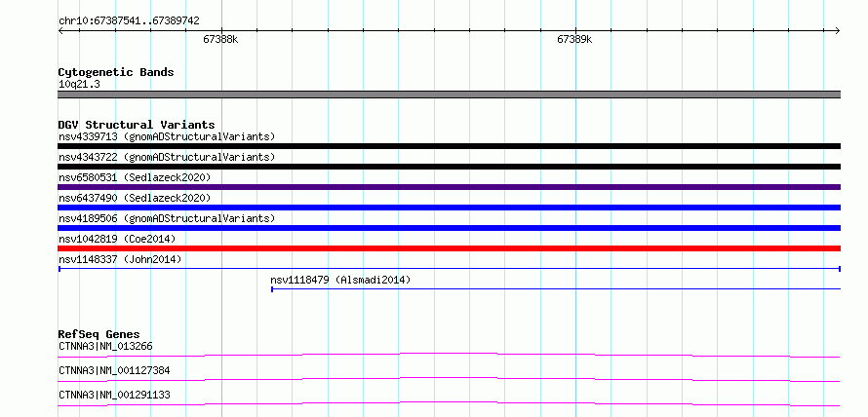Image resolution: width=868 pixels, height=417 pixels.
Task: Click the gray 10q21.3 cytogenetic band bar
Action: pyautogui.click(x=449, y=95)
